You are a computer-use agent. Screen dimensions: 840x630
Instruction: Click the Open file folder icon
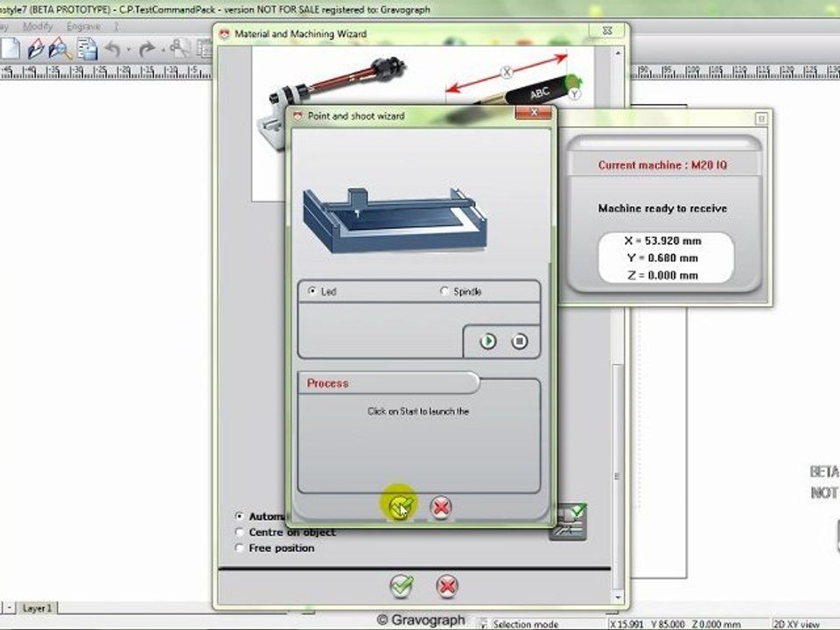point(35,49)
